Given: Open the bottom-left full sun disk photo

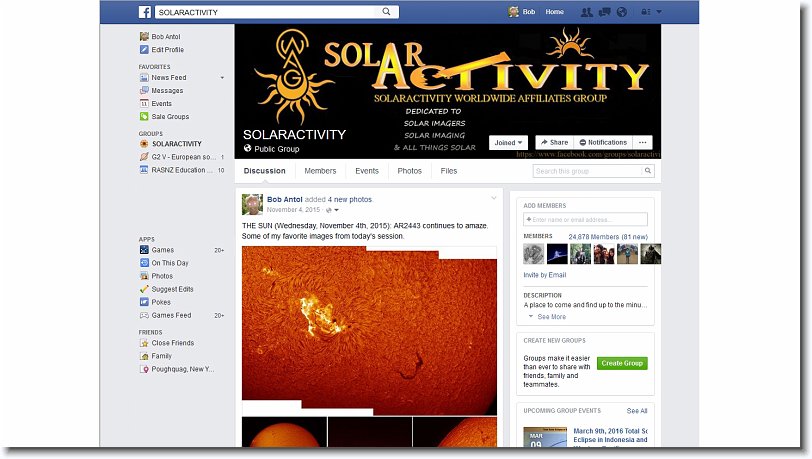Looking at the screenshot, I should click(x=284, y=432).
